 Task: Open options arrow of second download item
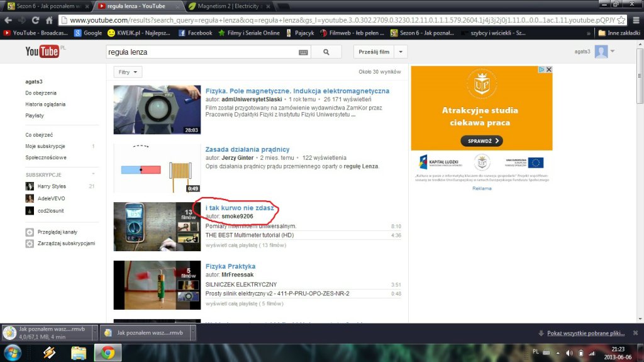(192, 332)
